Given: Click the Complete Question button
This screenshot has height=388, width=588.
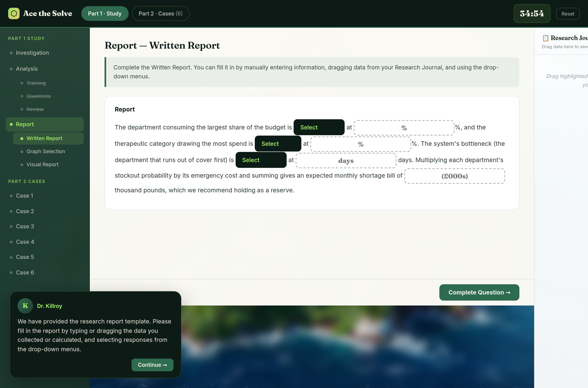Looking at the screenshot, I should coord(479,292).
